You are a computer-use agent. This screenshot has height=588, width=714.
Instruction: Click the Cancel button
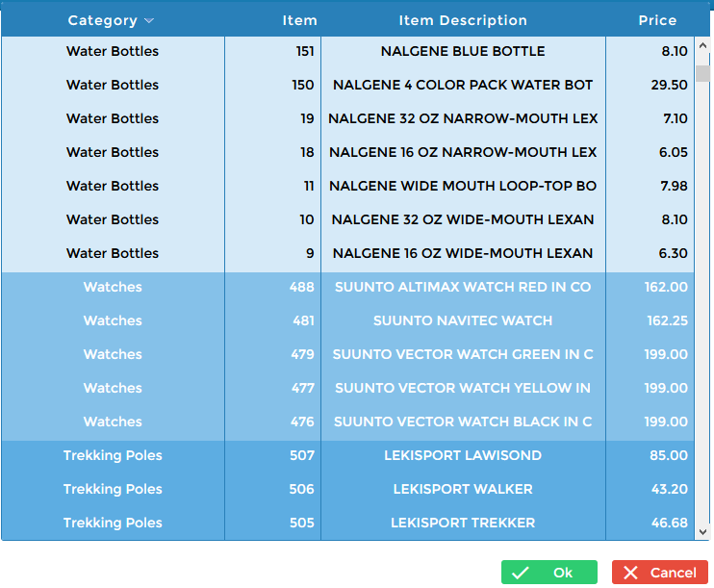pyautogui.click(x=660, y=572)
